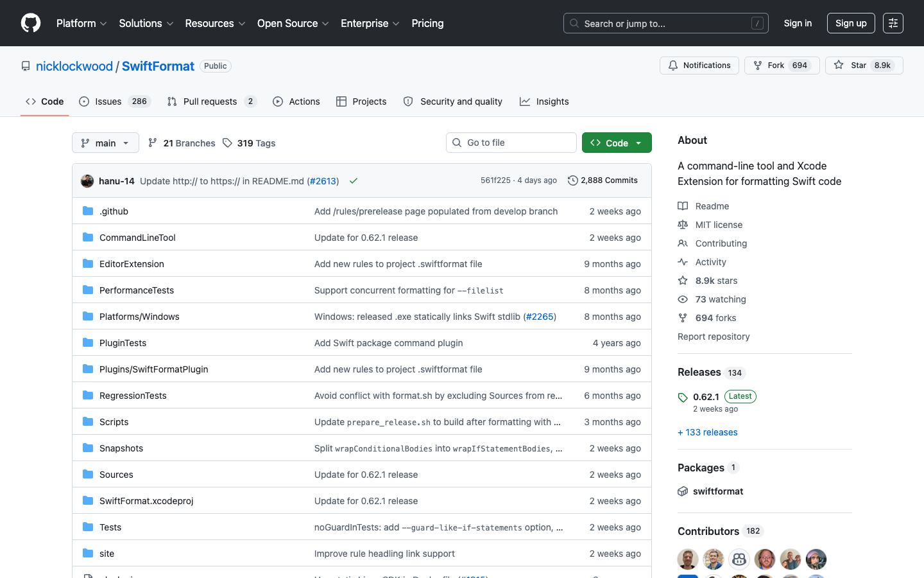The height and width of the screenshot is (578, 924).
Task: Click the first contributor avatar
Action: 688,559
